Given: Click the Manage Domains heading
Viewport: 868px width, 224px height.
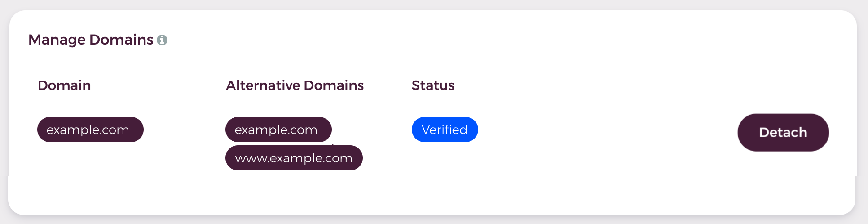Looking at the screenshot, I should point(91,40).
